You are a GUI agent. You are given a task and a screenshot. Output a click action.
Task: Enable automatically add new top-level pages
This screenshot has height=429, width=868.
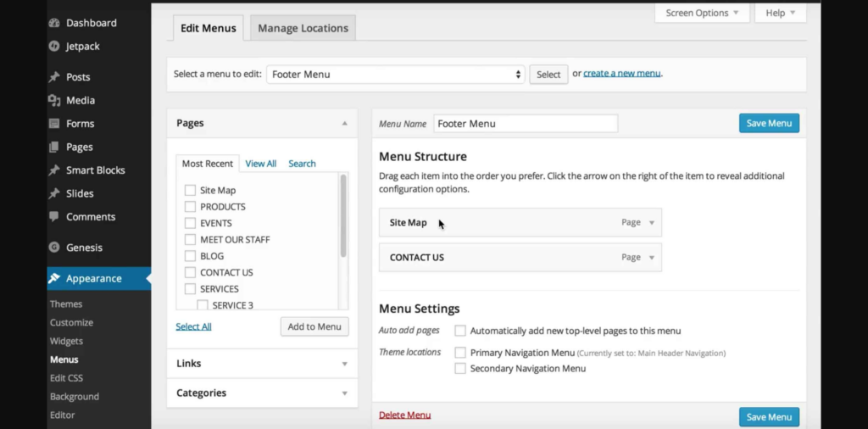click(460, 331)
